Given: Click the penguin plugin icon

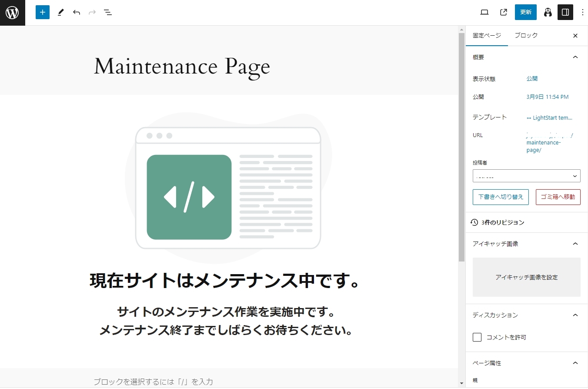Looking at the screenshot, I should [548, 12].
